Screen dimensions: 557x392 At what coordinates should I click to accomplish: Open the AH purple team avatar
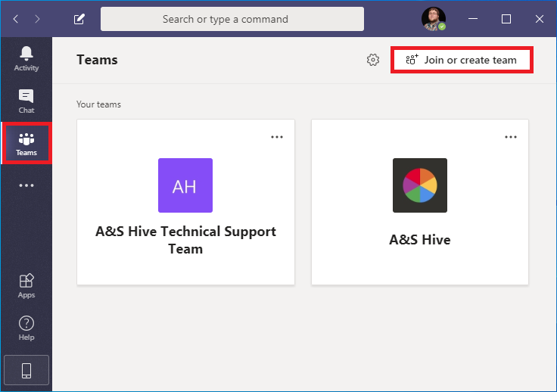tap(185, 185)
